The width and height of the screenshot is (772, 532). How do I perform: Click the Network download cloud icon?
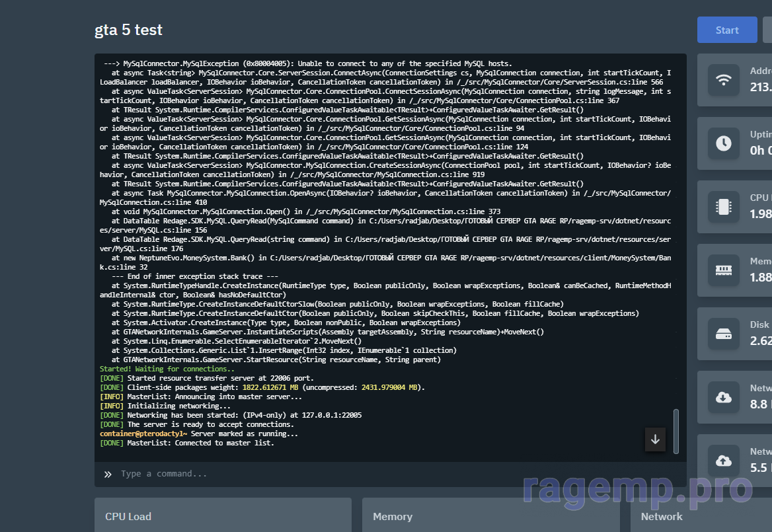(723, 397)
